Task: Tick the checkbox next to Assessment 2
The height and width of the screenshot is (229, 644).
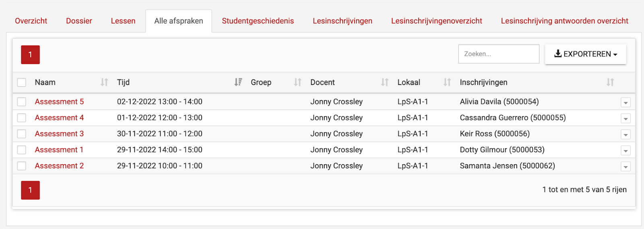Action: 22,166
